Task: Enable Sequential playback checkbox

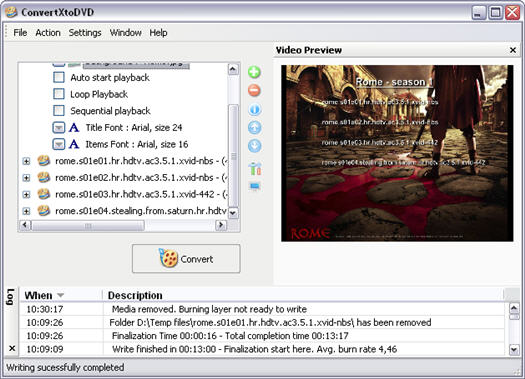Action: [59, 110]
